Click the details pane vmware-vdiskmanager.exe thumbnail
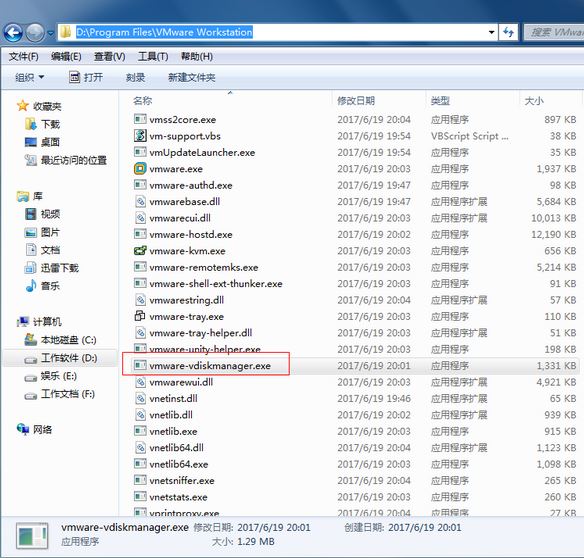Screen dimensions: 584x558 [32, 536]
